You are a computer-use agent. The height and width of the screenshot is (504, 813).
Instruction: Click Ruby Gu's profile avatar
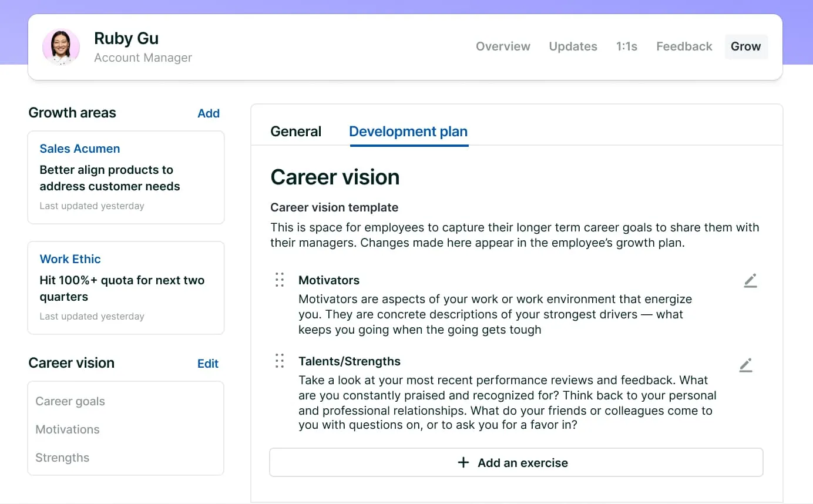(x=61, y=47)
